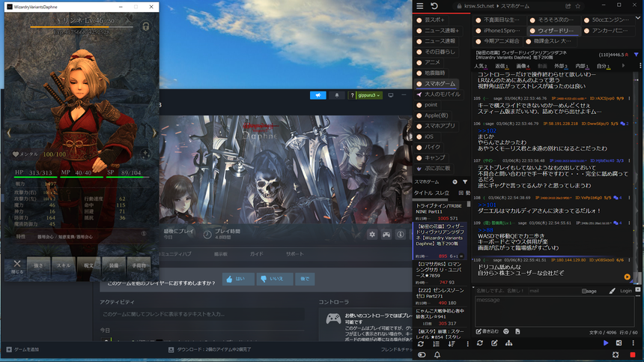Click the blue filter funnel icon by the thread title
The width and height of the screenshot is (644, 362).
click(637, 55)
